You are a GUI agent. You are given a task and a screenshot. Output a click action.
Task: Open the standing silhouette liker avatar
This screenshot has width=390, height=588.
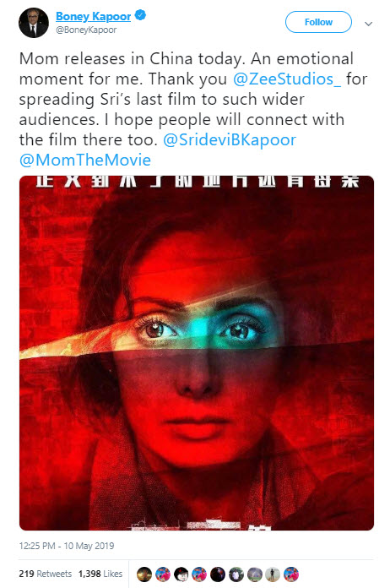tap(273, 574)
